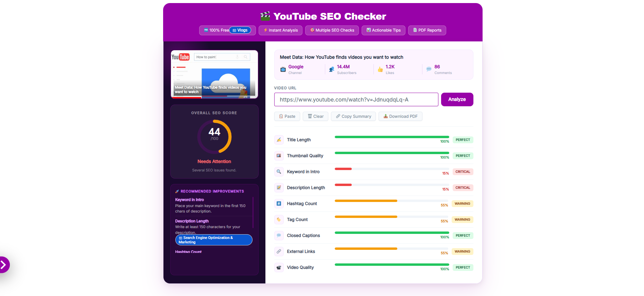644x296 pixels.
Task: Click the WARNING badge for Tag Count
Action: point(463,220)
